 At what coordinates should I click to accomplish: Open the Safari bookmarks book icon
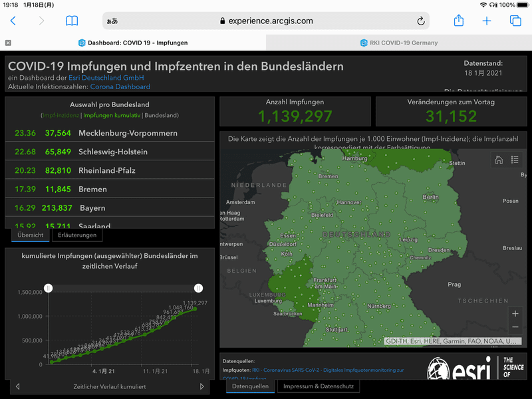point(72,21)
